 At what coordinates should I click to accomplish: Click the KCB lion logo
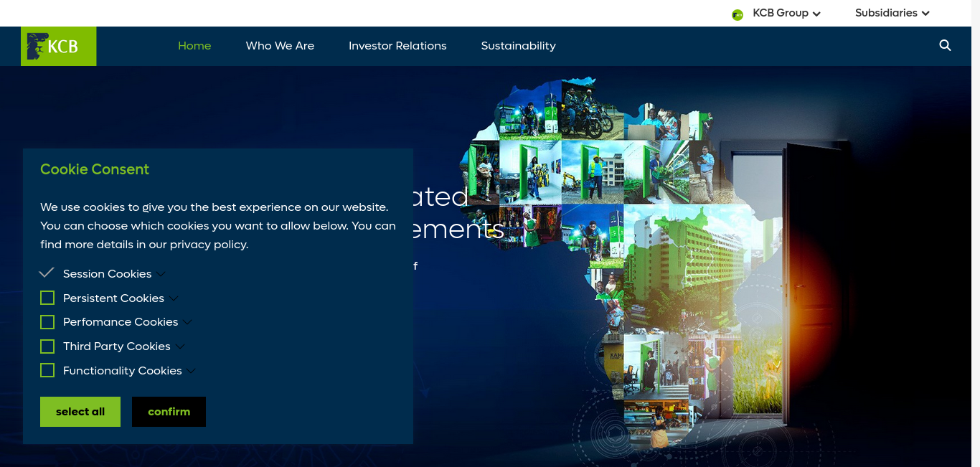58,46
